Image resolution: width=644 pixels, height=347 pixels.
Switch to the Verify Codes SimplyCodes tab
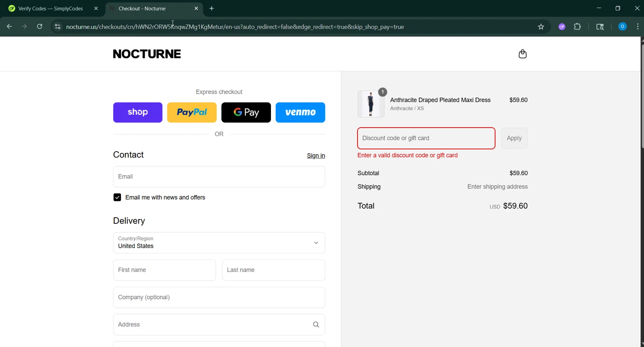50,8
